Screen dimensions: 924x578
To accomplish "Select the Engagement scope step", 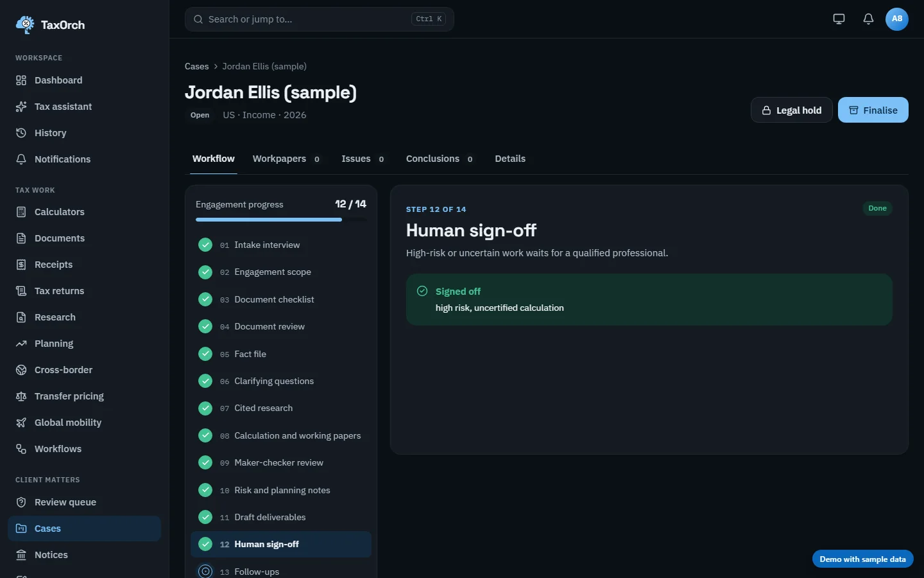I will tap(281, 272).
